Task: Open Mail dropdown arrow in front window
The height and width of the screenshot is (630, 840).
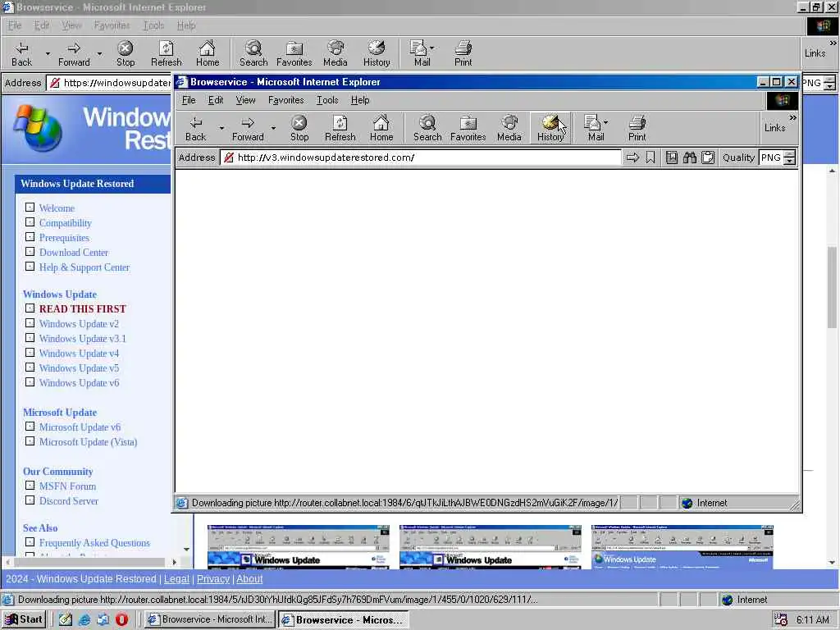Action: (606, 122)
